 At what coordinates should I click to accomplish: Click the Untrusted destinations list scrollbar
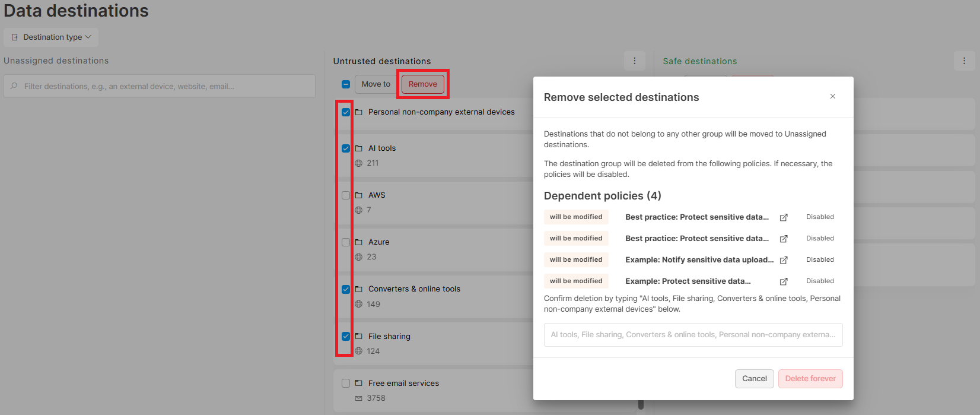[x=641, y=404]
